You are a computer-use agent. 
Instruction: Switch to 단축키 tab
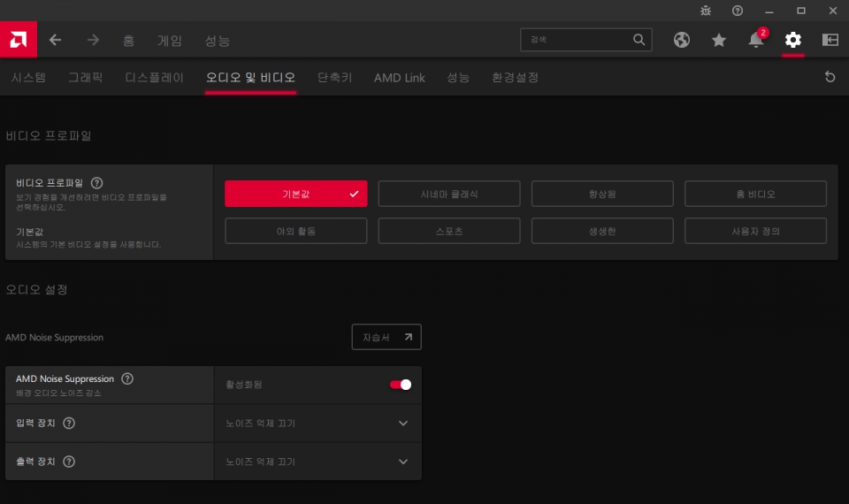(334, 78)
